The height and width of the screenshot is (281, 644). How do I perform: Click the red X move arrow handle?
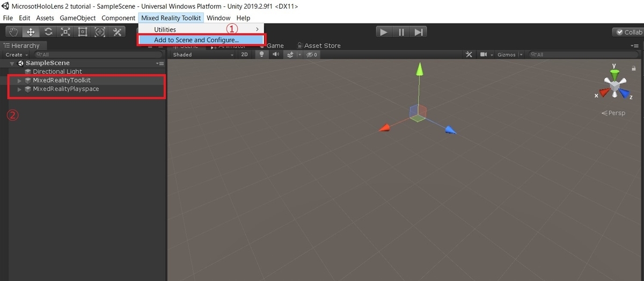(385, 128)
